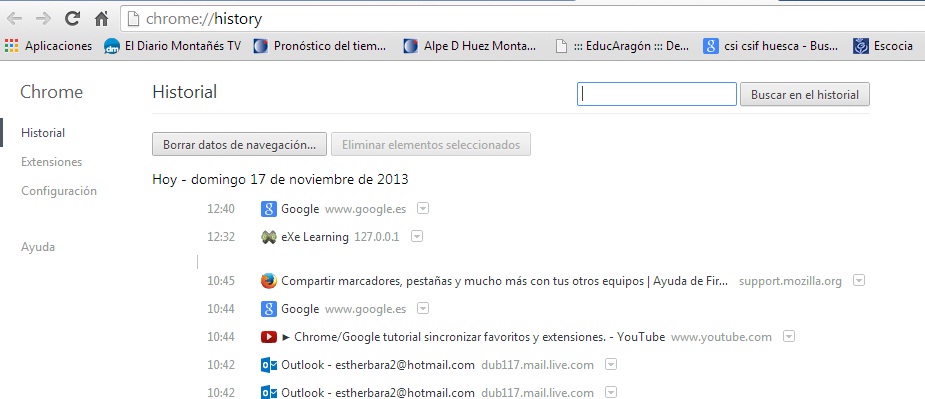The height and width of the screenshot is (399, 925).
Task: Open eXe Learning history link
Action: pos(314,237)
